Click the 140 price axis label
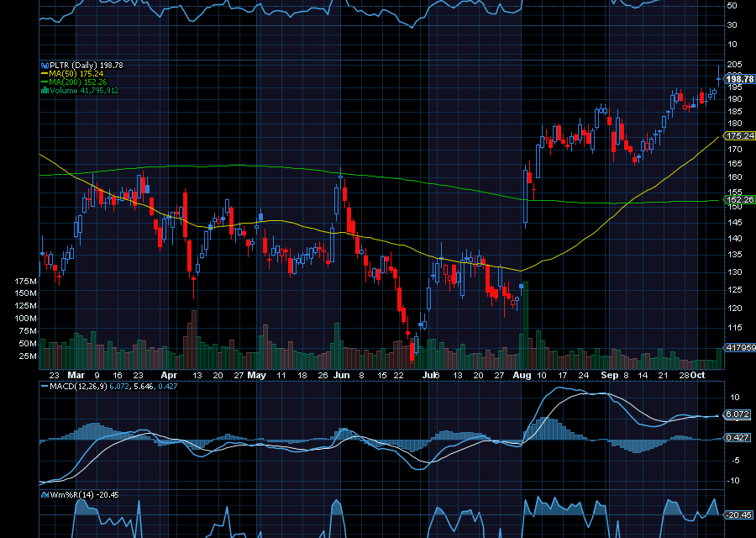 tap(735, 239)
